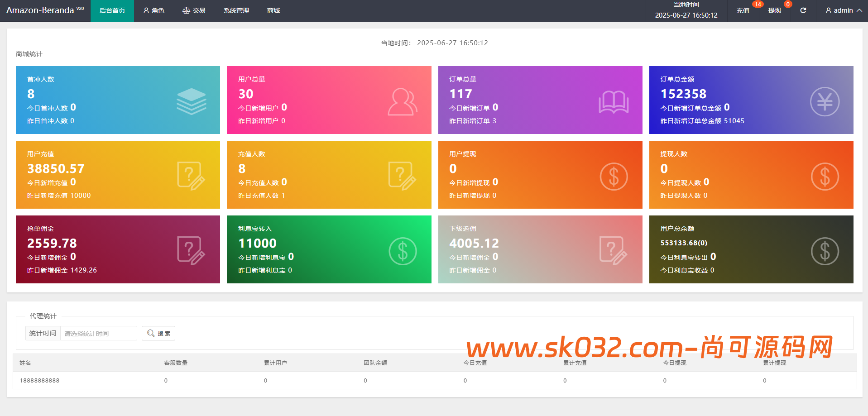This screenshot has width=868, height=416.
Task: Select the 角色 navigation item
Action: click(x=154, y=10)
